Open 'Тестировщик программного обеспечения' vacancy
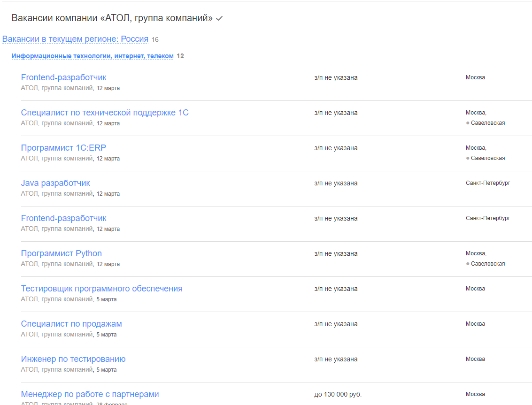This screenshot has height=405, width=532. 101,289
